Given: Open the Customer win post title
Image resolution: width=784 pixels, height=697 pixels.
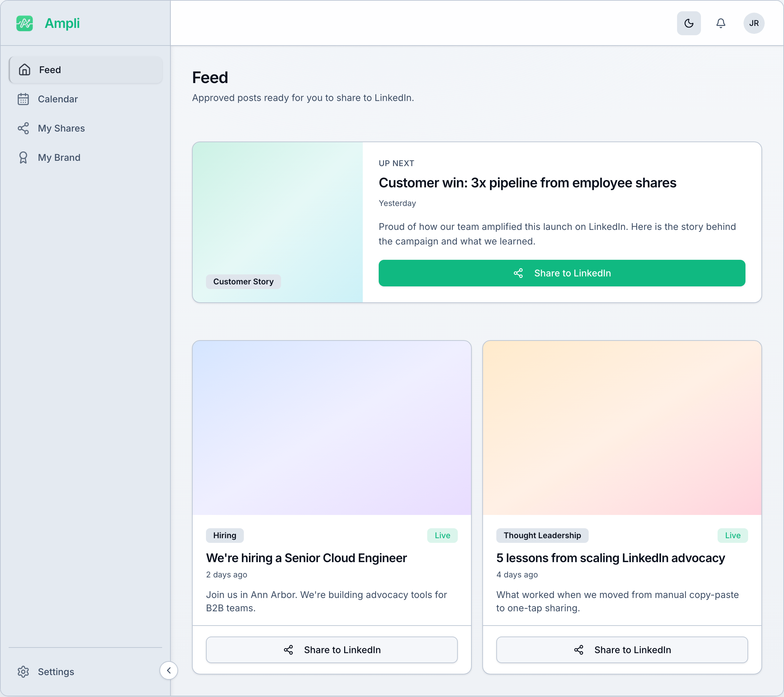Looking at the screenshot, I should pyautogui.click(x=528, y=183).
